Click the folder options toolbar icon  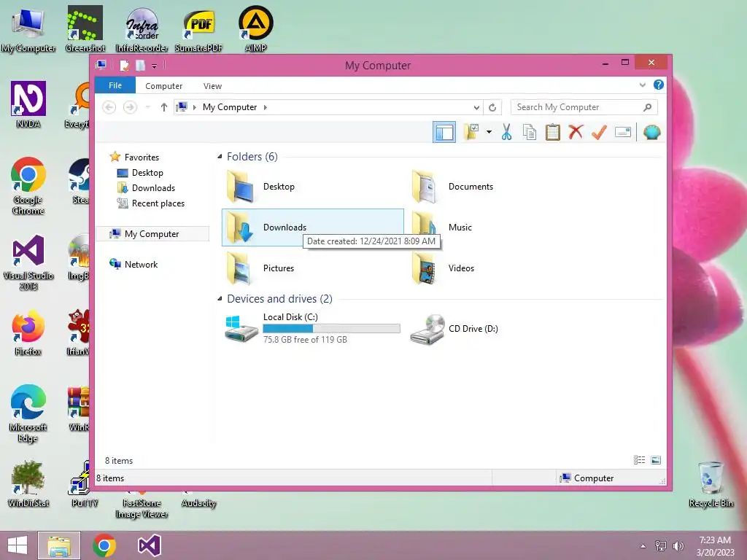(x=472, y=132)
